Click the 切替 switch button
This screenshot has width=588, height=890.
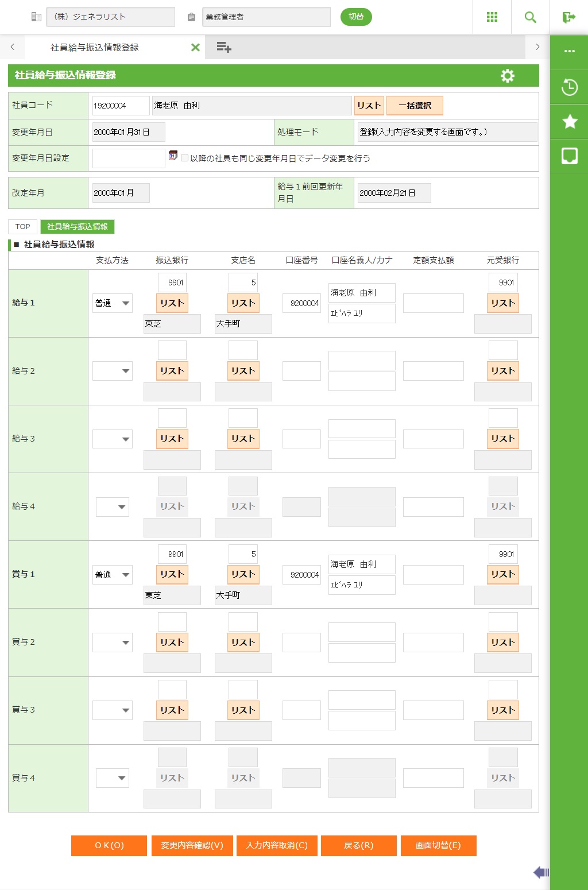pyautogui.click(x=356, y=17)
